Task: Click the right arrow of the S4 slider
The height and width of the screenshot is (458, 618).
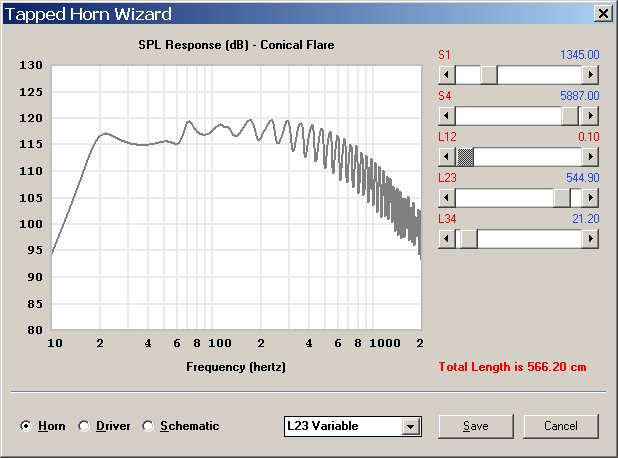Action: tap(590, 116)
